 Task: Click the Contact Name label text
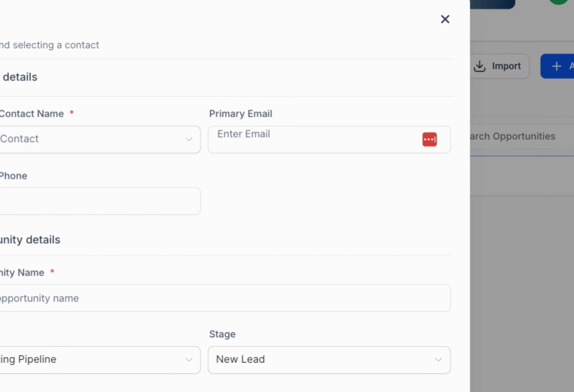point(32,114)
